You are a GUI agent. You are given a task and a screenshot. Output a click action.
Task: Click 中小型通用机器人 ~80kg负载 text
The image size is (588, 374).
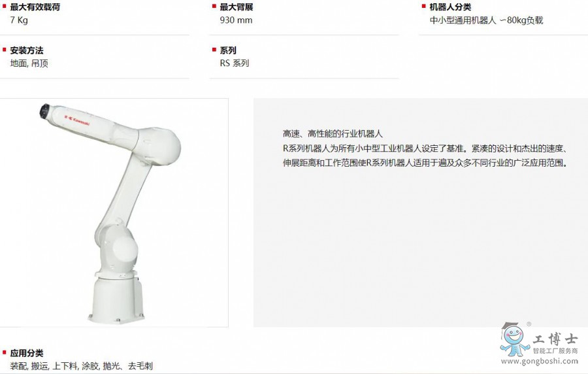point(486,20)
